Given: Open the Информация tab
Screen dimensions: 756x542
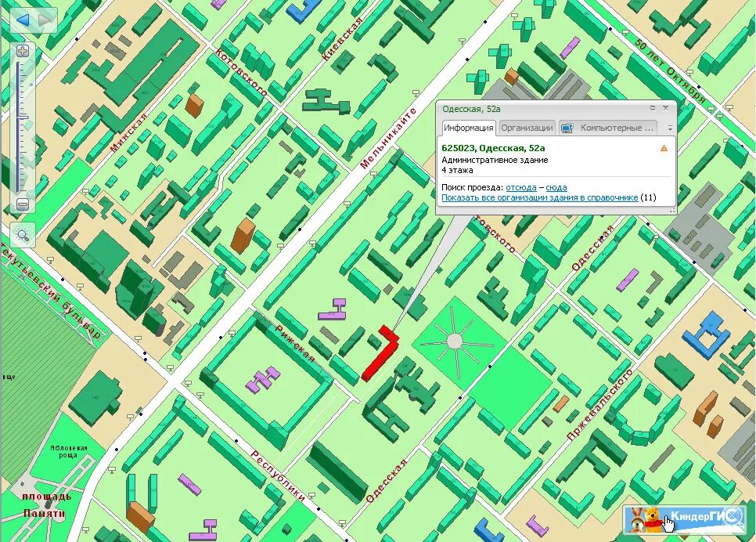Looking at the screenshot, I should coord(469,128).
